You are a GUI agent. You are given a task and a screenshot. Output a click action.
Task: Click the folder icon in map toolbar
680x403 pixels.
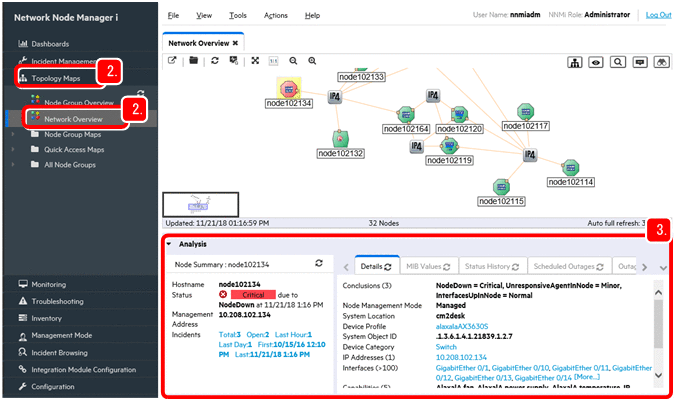192,62
